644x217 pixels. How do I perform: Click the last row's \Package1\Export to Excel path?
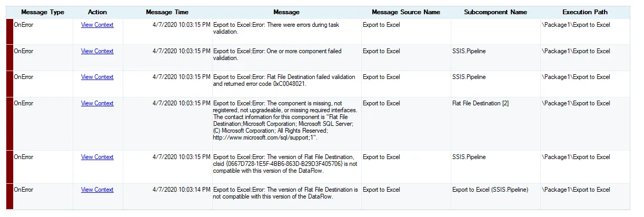pyautogui.click(x=576, y=190)
